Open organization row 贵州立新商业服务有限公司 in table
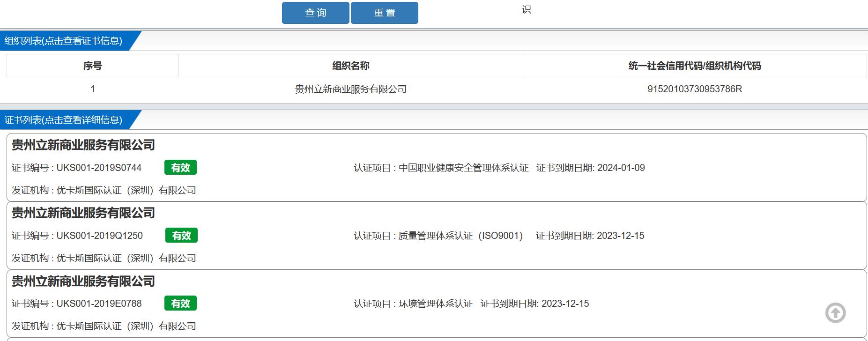The height and width of the screenshot is (341, 868). coord(351,89)
